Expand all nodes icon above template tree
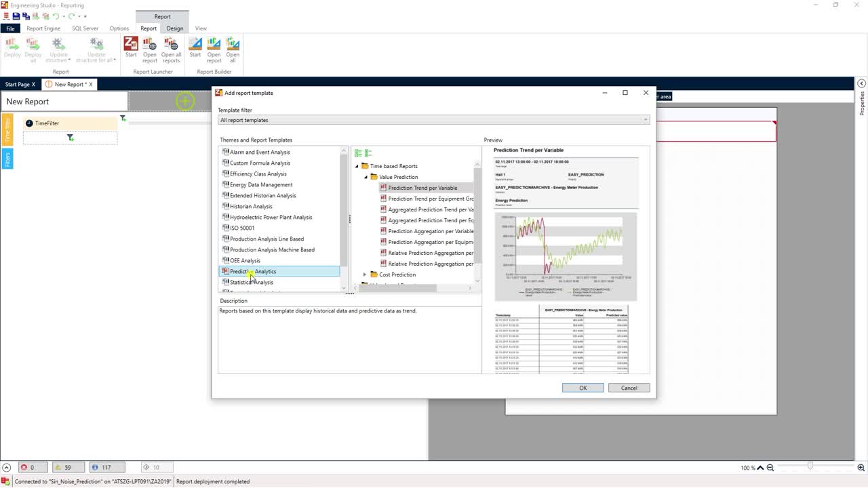Viewport: 868px width, 488px height. click(358, 153)
